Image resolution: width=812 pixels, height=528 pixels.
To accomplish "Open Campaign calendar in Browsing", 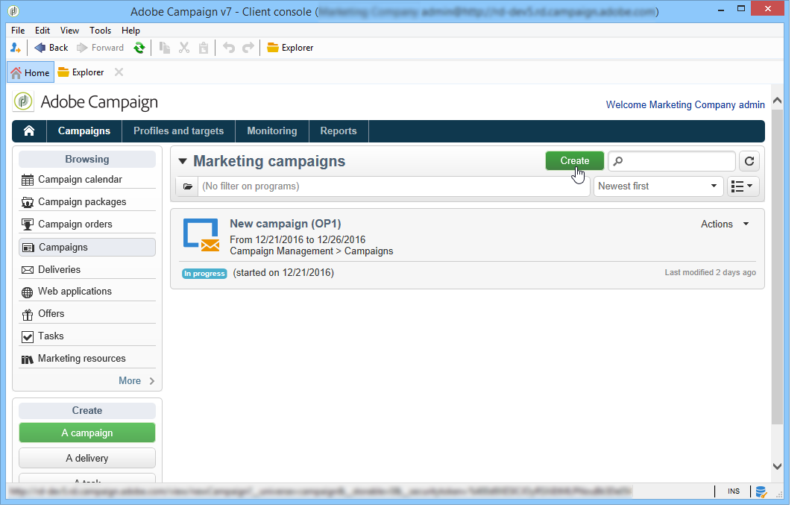I will point(87,179).
